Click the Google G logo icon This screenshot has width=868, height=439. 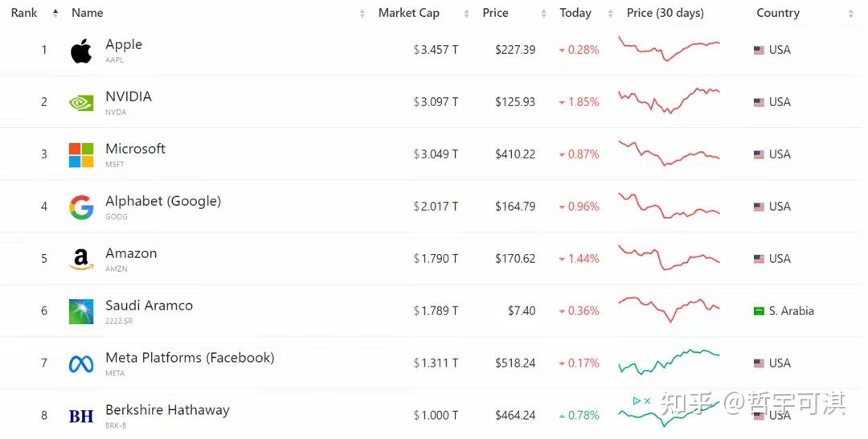pos(81,207)
